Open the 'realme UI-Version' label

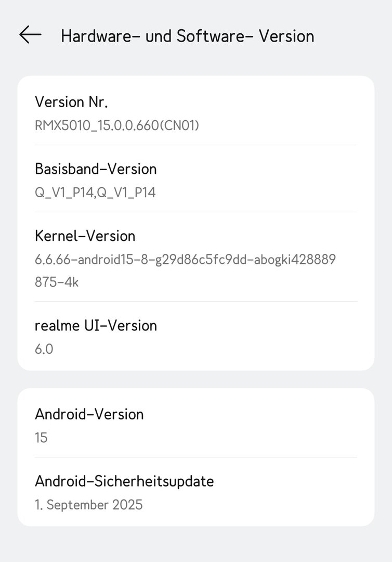tap(96, 326)
